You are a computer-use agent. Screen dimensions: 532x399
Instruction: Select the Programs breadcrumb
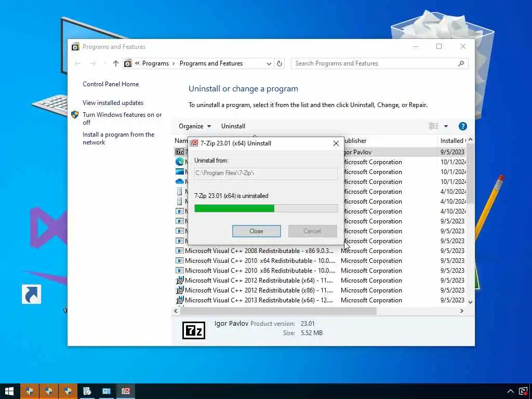click(x=155, y=63)
